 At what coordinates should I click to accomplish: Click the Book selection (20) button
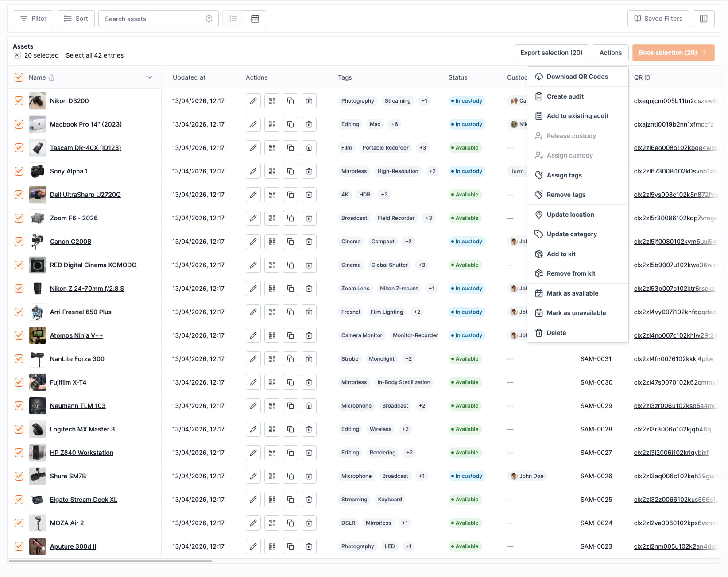(x=673, y=53)
